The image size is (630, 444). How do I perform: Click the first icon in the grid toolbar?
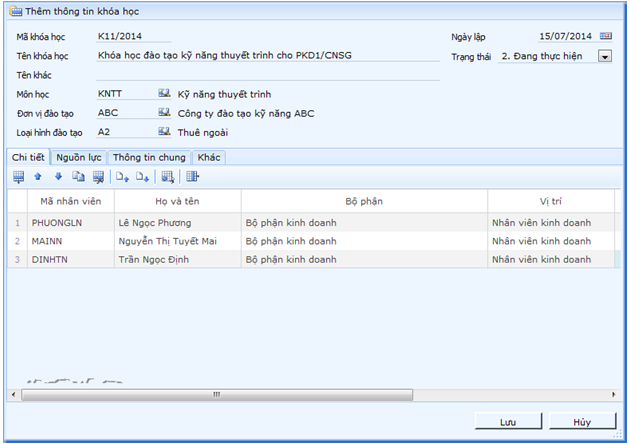click(x=18, y=177)
